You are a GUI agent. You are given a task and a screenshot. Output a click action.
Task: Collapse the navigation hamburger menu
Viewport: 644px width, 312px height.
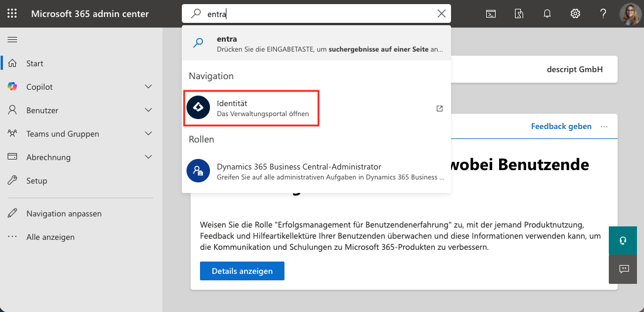point(12,40)
